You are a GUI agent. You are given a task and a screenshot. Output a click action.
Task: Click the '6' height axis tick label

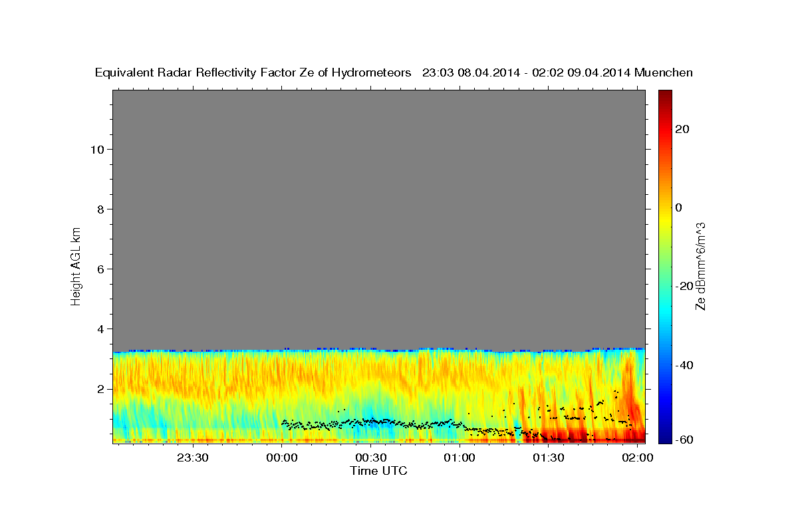tap(100, 269)
